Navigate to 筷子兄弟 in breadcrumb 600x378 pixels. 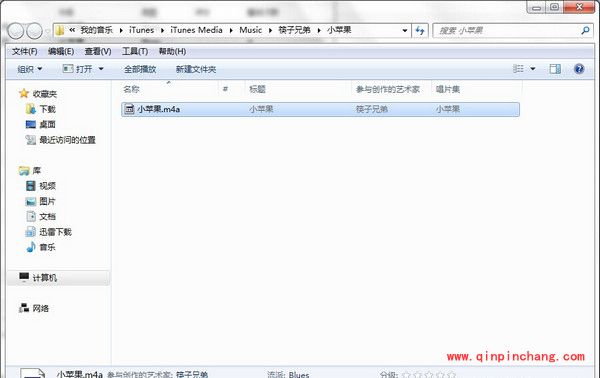pyautogui.click(x=295, y=30)
